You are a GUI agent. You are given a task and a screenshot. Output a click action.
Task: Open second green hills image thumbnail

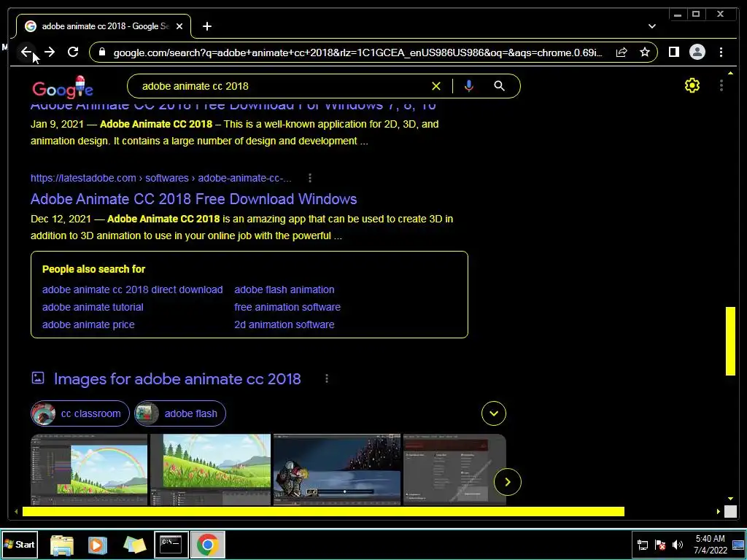coord(211,470)
